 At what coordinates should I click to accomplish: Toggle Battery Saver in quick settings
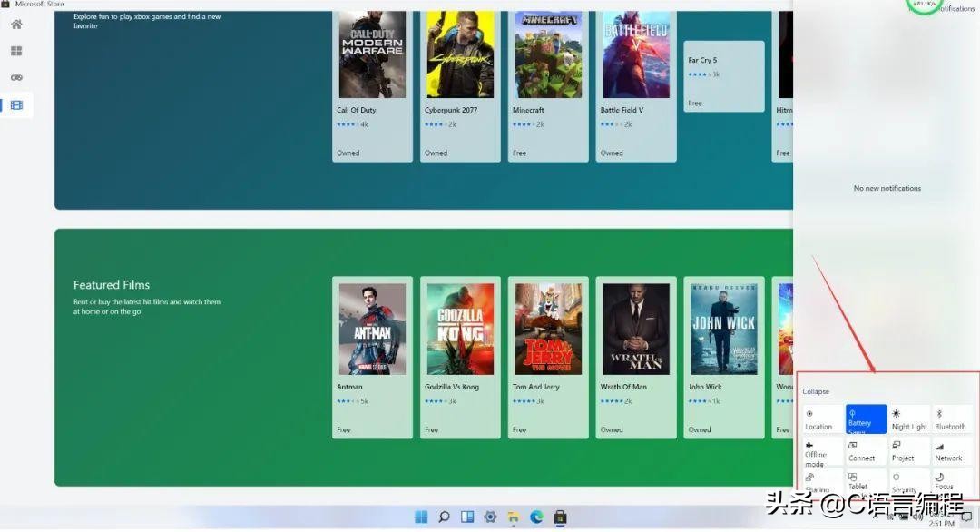pos(865,419)
